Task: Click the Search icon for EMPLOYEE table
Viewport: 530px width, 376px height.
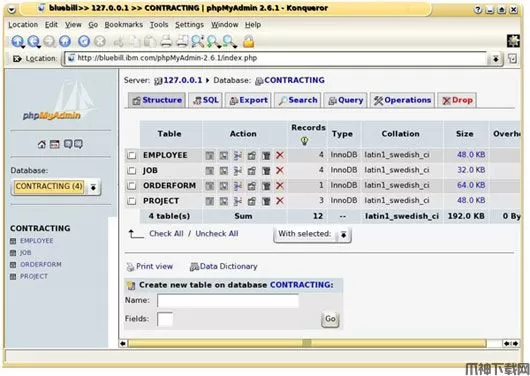Action: coord(223,156)
